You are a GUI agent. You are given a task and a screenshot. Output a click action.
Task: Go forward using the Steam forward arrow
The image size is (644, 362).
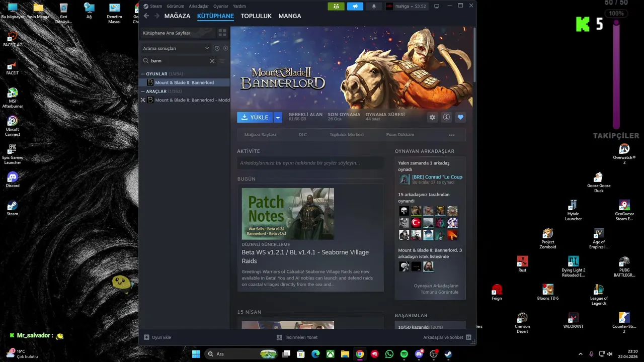coord(156,16)
